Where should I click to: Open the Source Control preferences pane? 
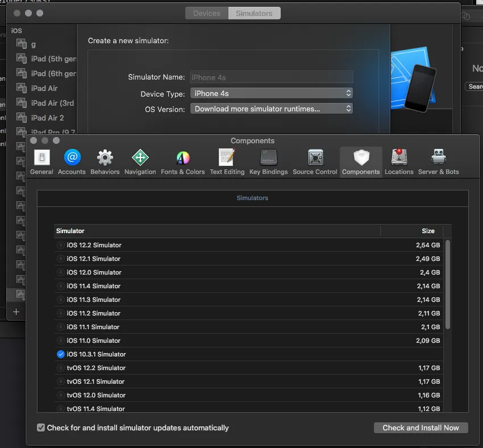(315, 162)
